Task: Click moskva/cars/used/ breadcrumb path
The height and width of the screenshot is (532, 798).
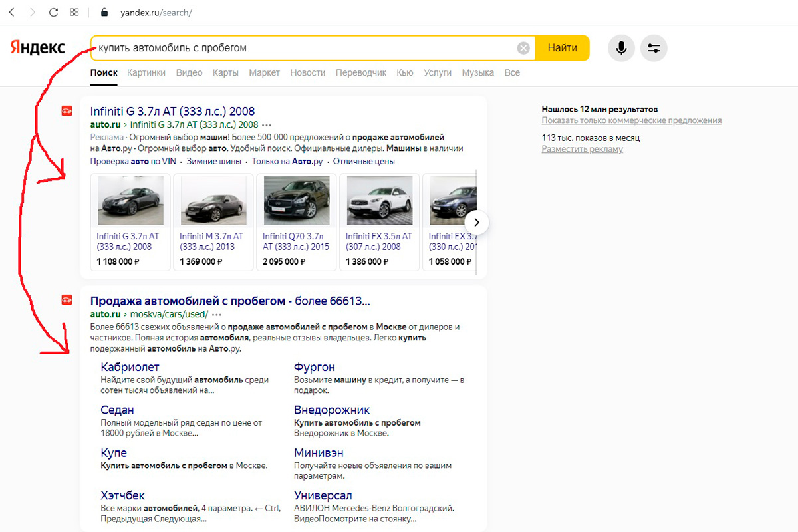Action: click(x=169, y=314)
